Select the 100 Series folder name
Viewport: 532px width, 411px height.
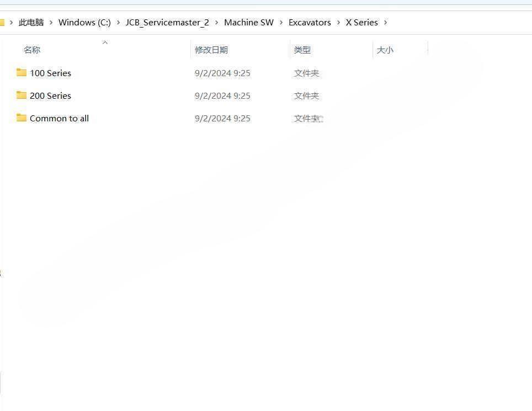point(50,73)
